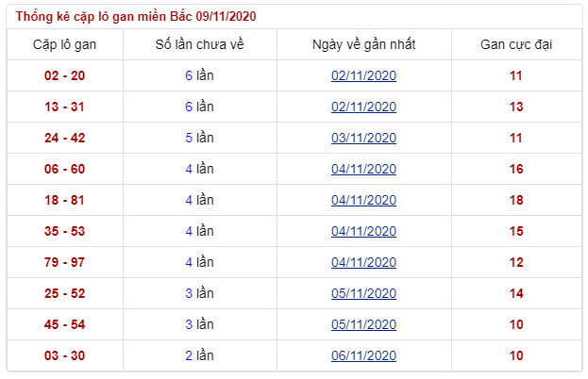Open 02/11/2020 link in 02 - 20 row
This screenshot has width=588, height=379.
(363, 75)
